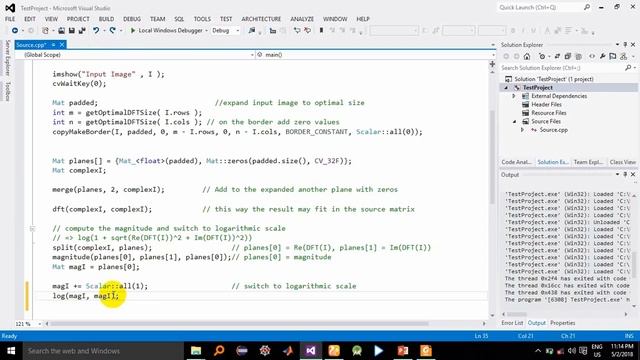Open the VIEW menu
This screenshot has width=640, height=360.
coord(51,19)
